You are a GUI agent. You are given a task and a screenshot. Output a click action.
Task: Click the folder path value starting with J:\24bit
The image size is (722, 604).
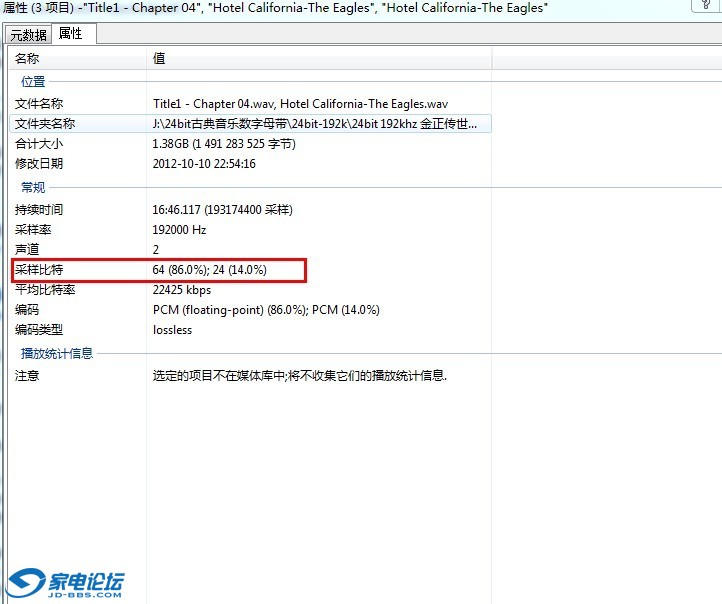click(x=314, y=123)
